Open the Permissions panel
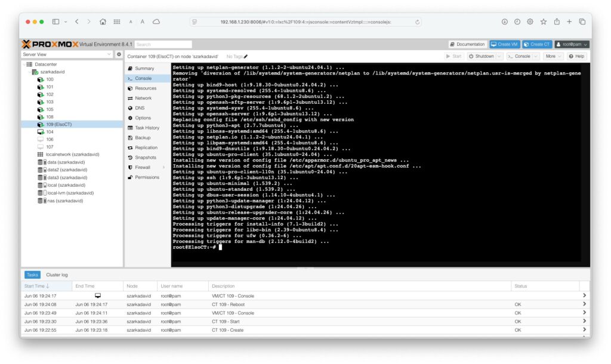Screen dimensions: 611x364 tap(147, 177)
